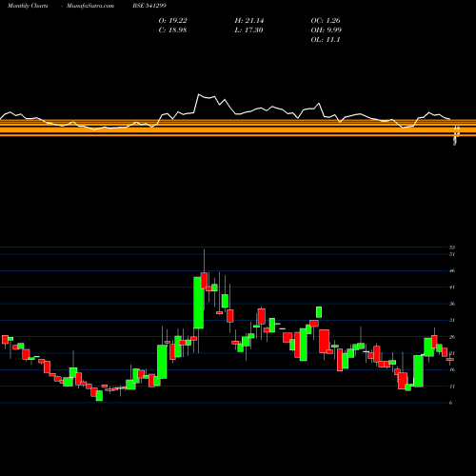The height and width of the screenshot is (476, 476).
Task: Select the "BSE 541299" symbol text
Action: pos(149,6)
